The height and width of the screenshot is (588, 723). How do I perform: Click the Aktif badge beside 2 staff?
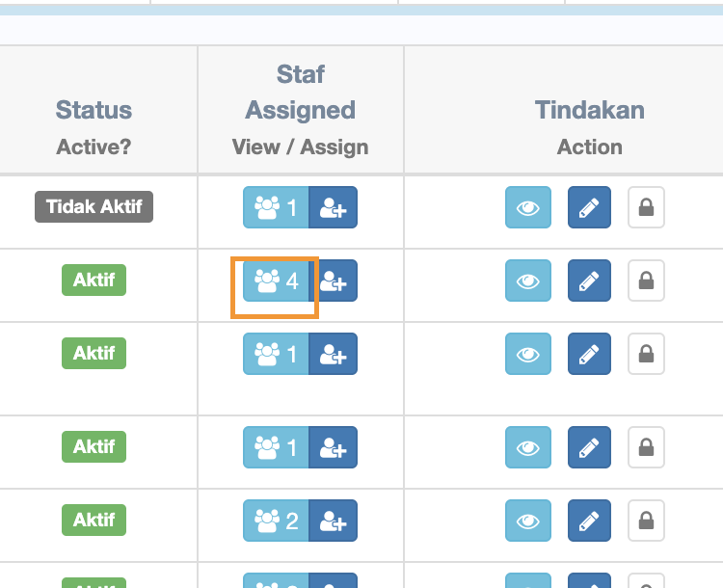(x=94, y=520)
